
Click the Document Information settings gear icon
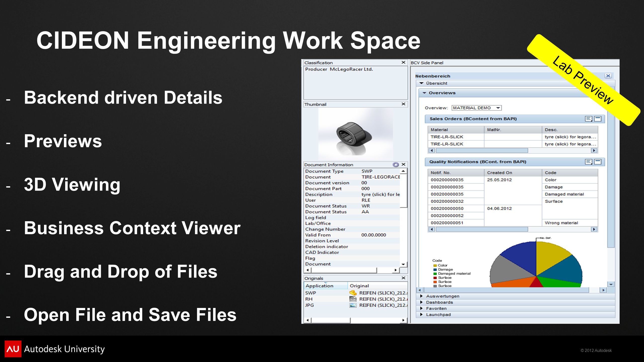(x=396, y=164)
